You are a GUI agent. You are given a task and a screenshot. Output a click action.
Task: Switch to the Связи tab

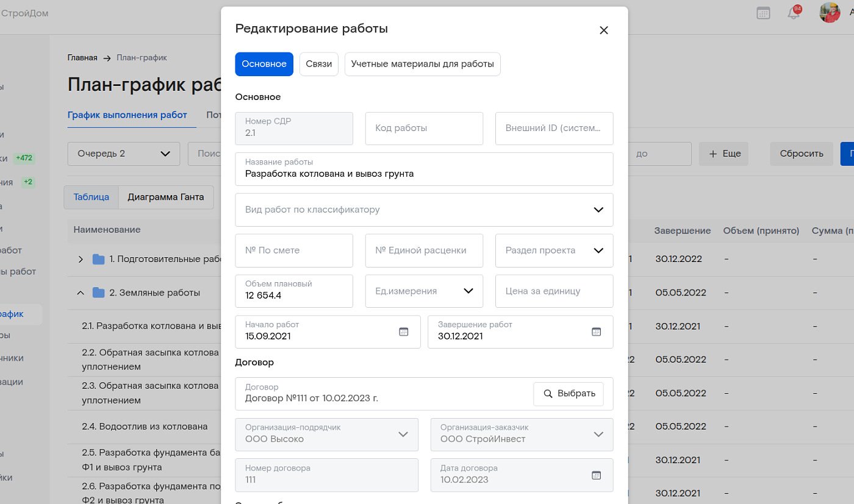point(318,64)
